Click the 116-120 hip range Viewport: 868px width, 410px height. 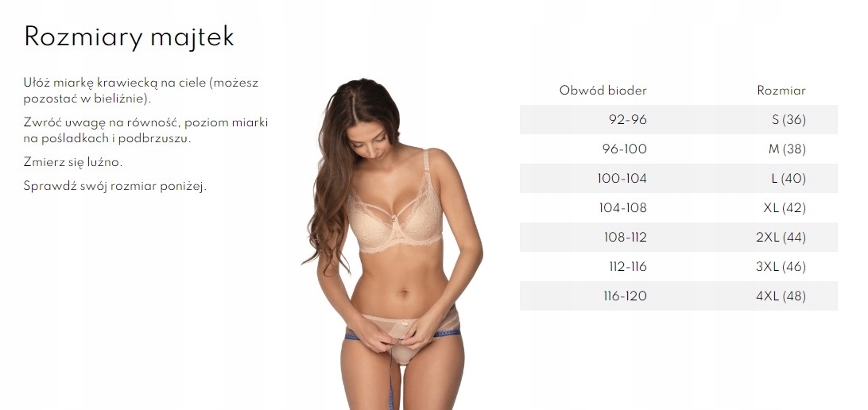[625, 296]
